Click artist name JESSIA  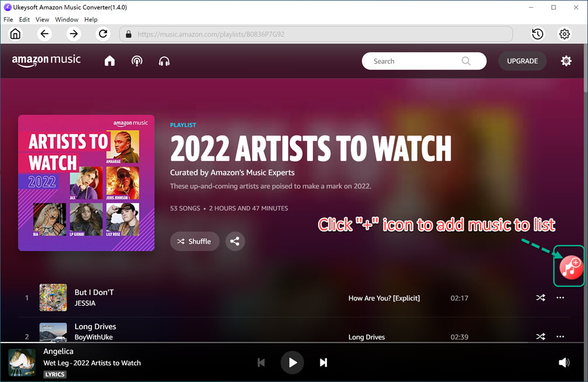pyautogui.click(x=85, y=303)
